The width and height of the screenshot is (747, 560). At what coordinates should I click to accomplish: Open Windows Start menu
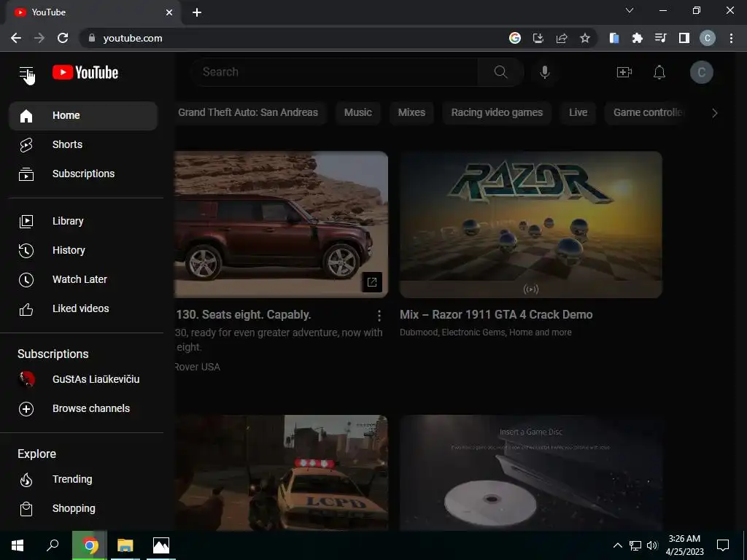click(18, 545)
